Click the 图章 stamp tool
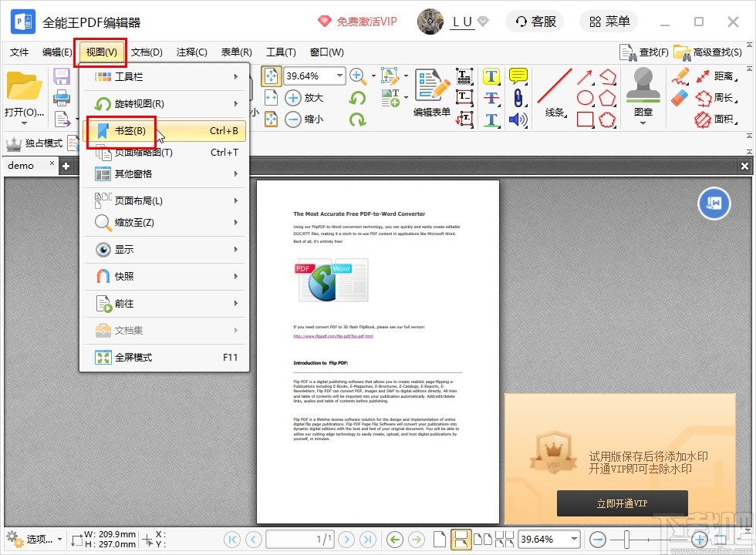The image size is (756, 555). click(x=643, y=93)
